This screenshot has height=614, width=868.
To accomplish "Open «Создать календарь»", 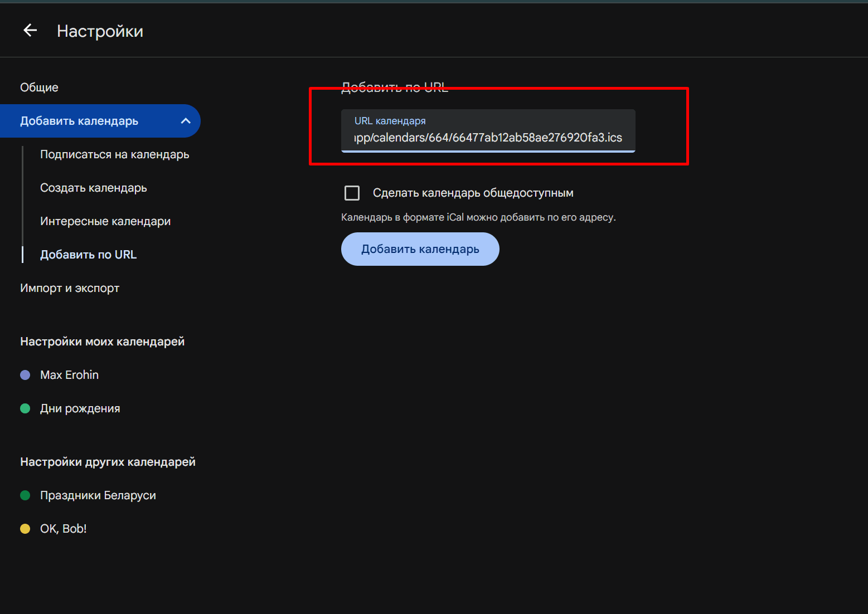I will click(x=93, y=188).
